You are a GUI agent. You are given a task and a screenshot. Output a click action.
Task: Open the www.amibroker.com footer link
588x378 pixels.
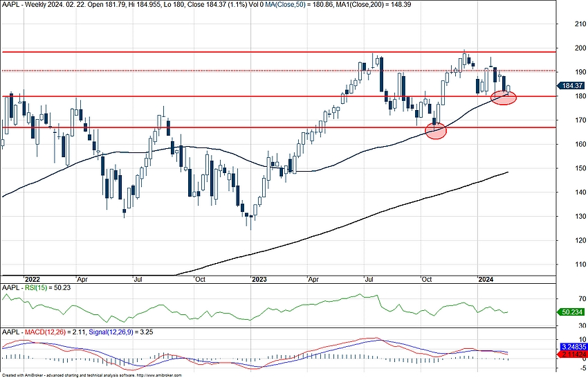(159, 375)
